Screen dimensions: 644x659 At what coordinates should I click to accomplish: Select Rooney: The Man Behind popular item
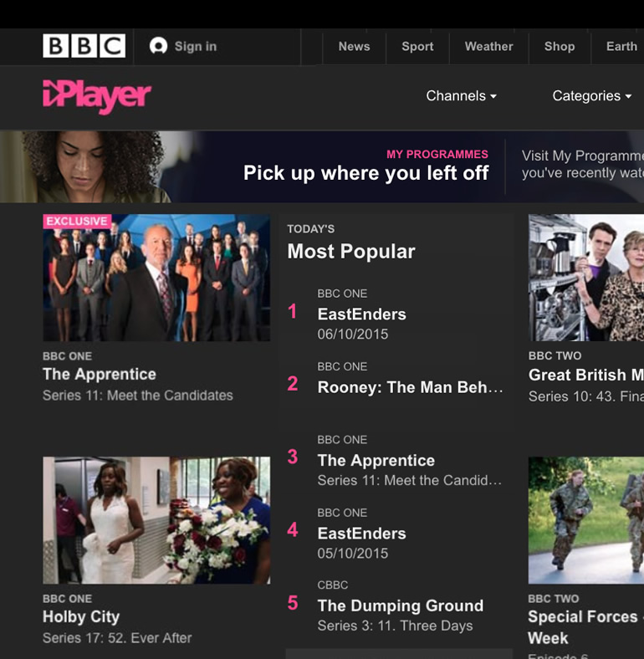pos(395,380)
